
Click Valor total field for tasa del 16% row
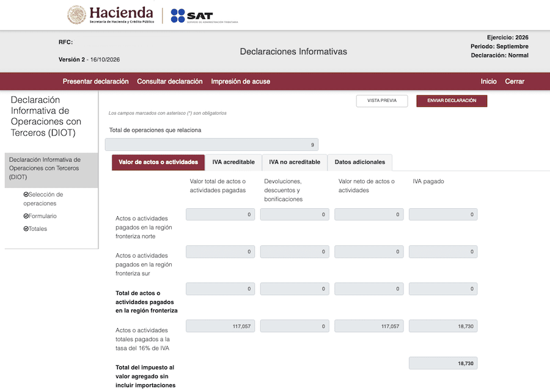220,326
